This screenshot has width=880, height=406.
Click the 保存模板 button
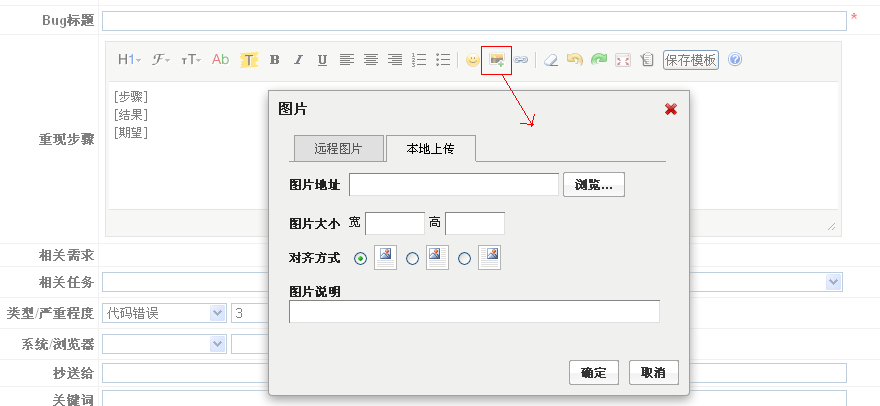(691, 60)
